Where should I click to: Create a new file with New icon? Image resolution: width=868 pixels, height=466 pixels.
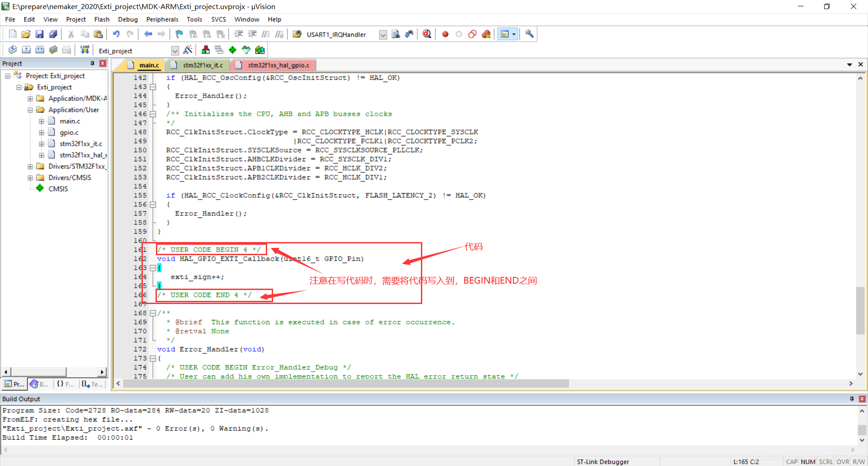(x=13, y=34)
